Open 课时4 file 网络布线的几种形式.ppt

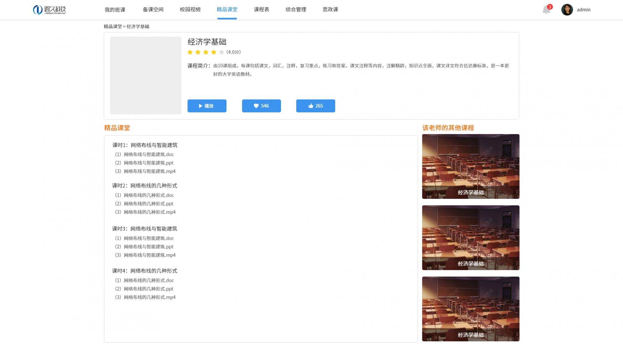coord(144,289)
